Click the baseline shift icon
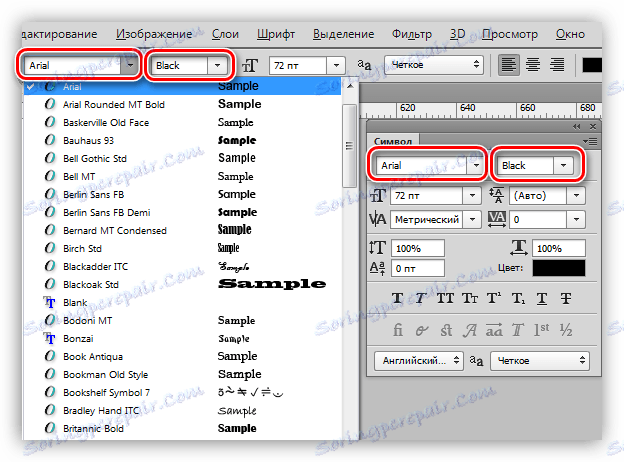The height and width of the screenshot is (462, 624). pos(377,269)
